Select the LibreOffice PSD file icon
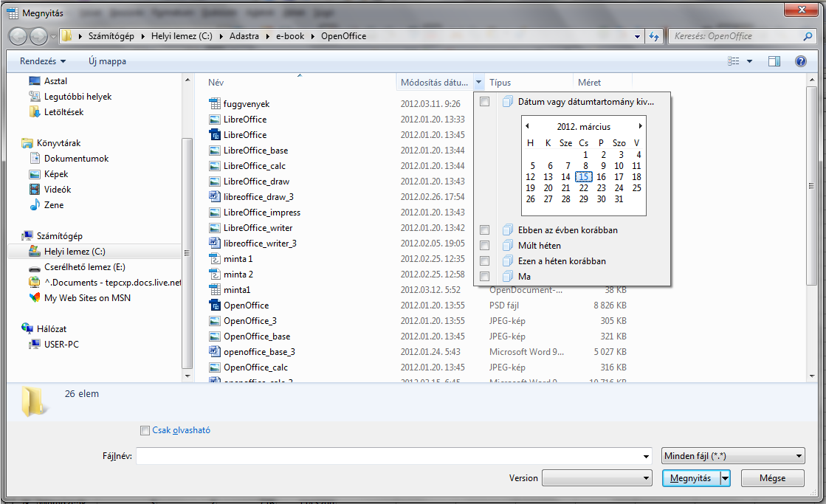Screen dimensions: 826x504 (x=214, y=135)
